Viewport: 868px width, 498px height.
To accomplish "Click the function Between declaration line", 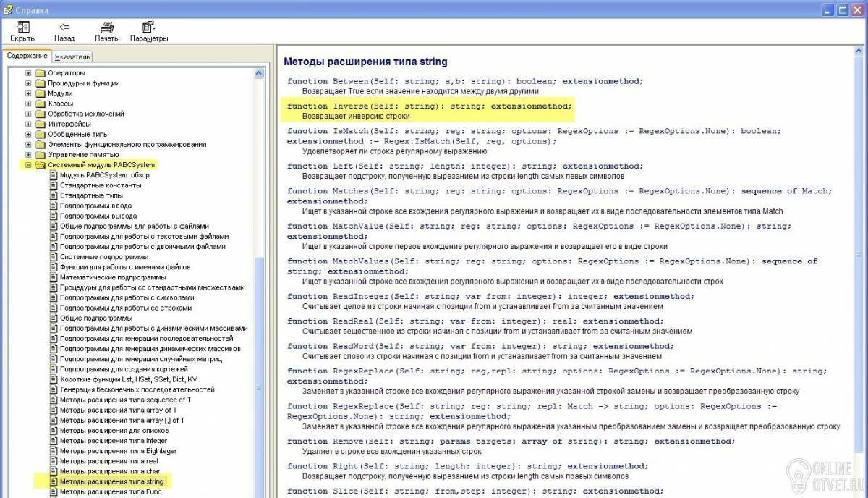I will pos(465,81).
